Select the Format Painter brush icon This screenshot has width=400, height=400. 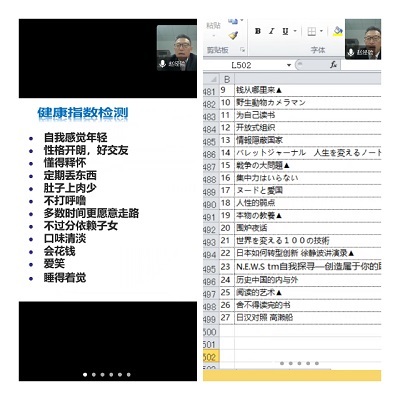click(x=233, y=35)
